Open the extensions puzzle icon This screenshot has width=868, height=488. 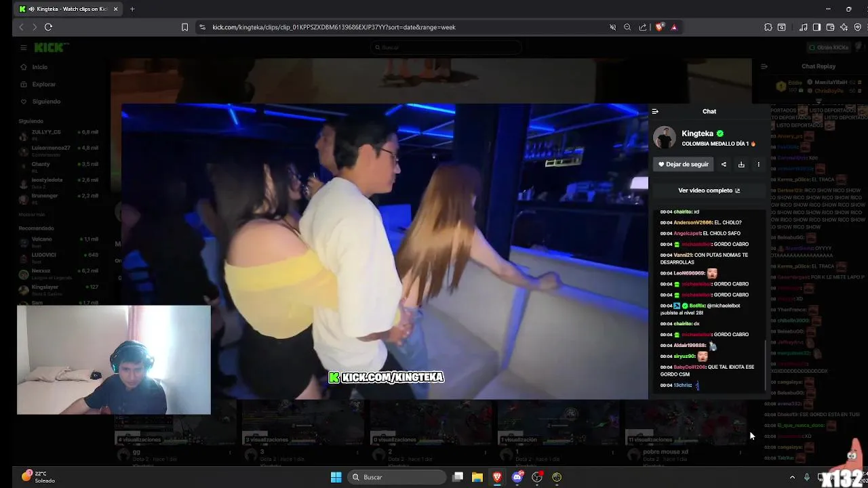[768, 27]
